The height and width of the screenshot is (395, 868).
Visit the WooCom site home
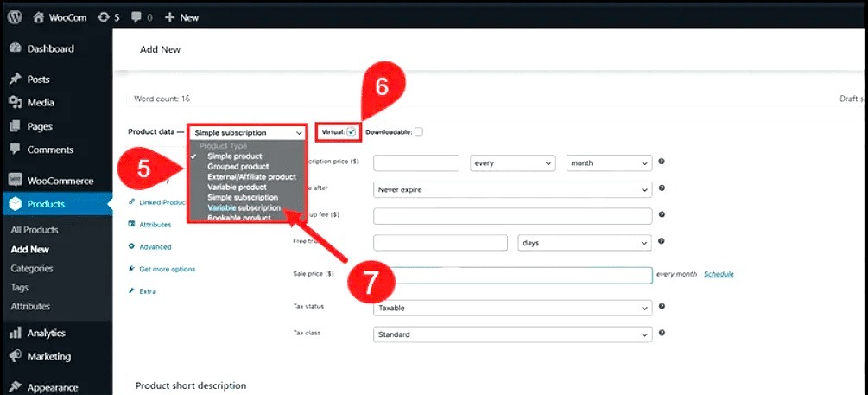pyautogui.click(x=60, y=18)
